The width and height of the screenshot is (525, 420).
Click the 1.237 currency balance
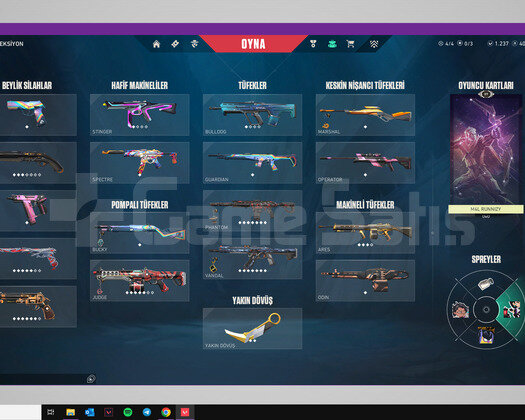click(499, 44)
